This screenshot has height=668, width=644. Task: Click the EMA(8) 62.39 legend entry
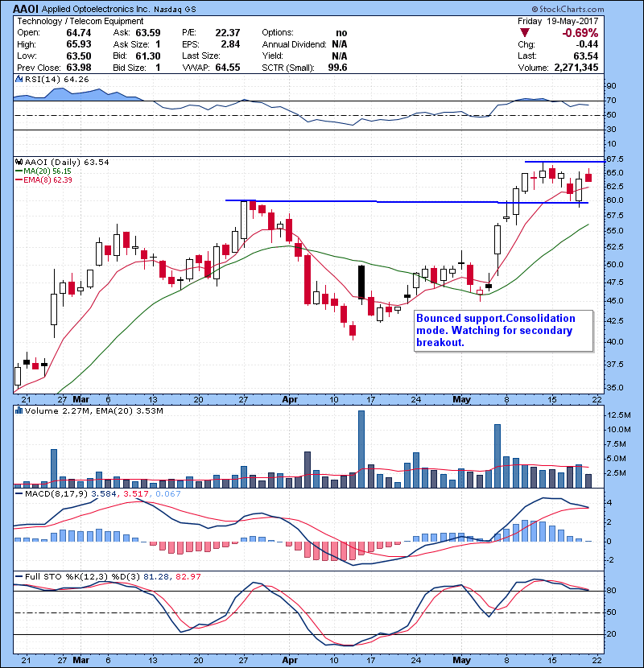[43, 179]
